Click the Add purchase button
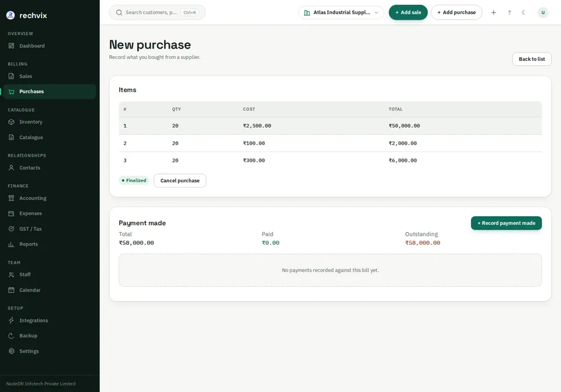The image size is (561, 392). [456, 12]
